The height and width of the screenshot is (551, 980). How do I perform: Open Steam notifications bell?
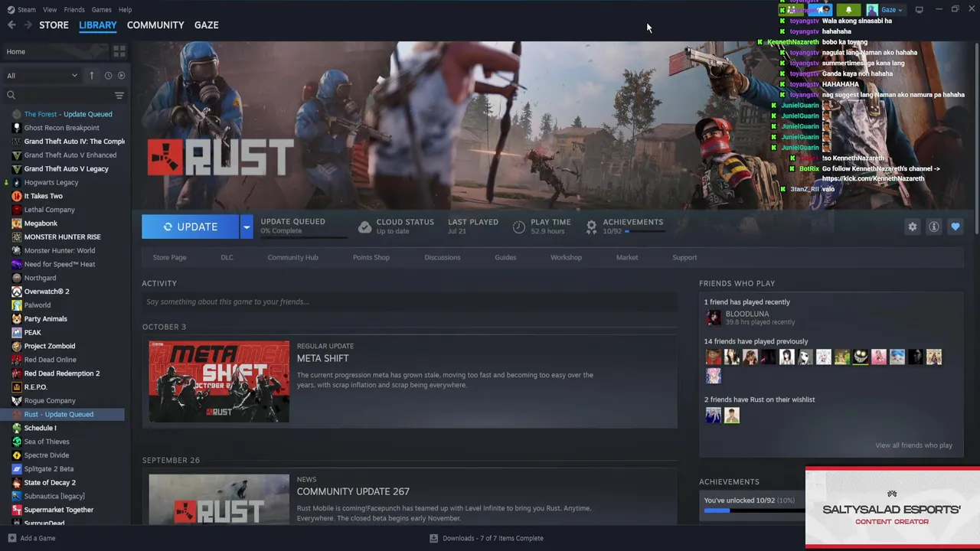pyautogui.click(x=848, y=10)
